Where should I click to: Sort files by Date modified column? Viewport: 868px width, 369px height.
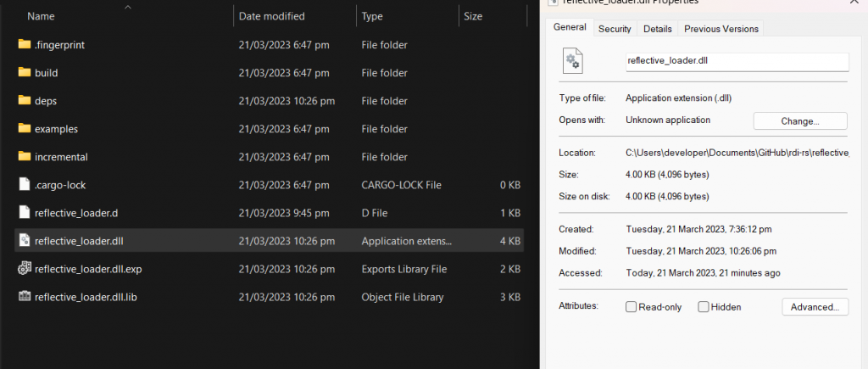click(271, 17)
